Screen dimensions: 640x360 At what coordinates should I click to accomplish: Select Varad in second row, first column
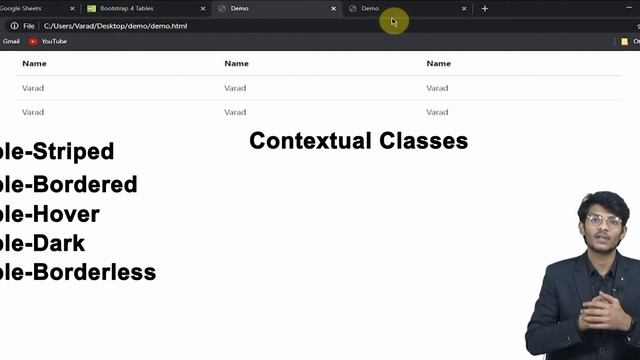pyautogui.click(x=33, y=112)
